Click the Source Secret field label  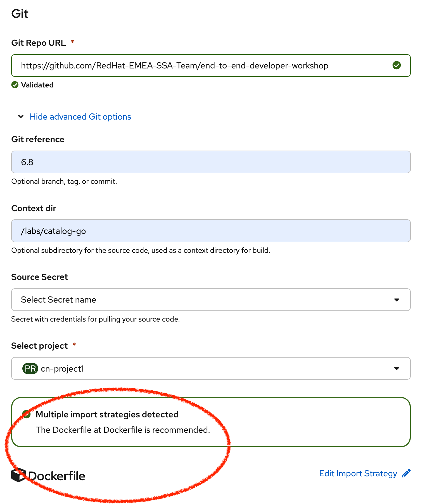click(39, 277)
